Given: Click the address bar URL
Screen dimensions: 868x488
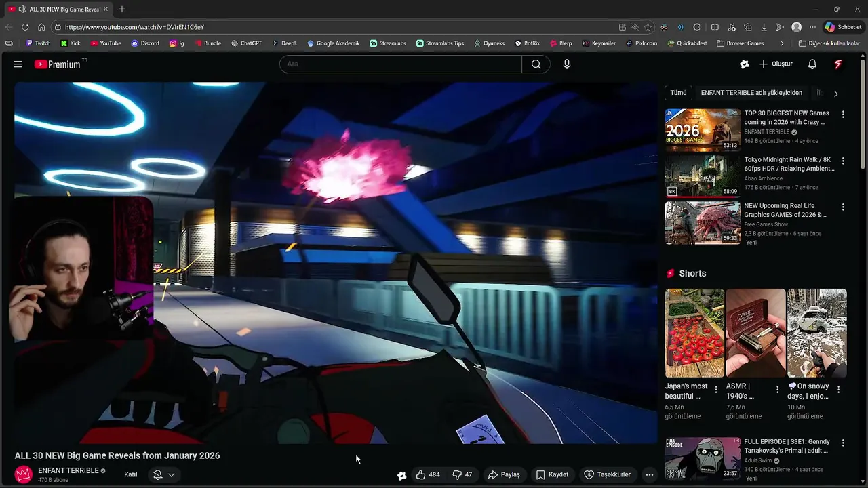Looking at the screenshot, I should pos(134,27).
